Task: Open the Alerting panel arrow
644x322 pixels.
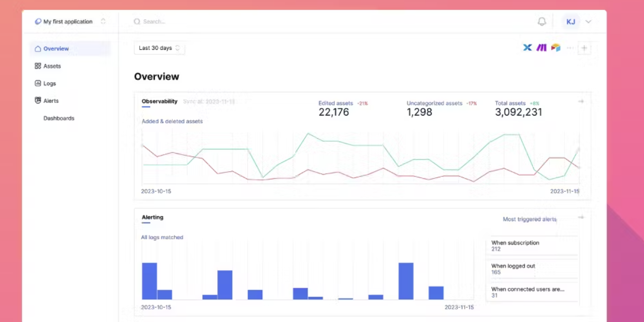Action: click(x=581, y=217)
